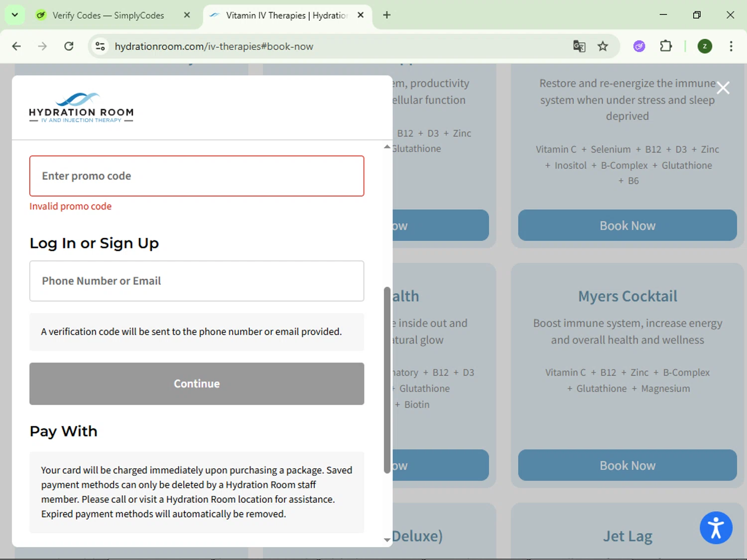The height and width of the screenshot is (560, 747).
Task: Click the Jet Lag heading
Action: (x=627, y=536)
